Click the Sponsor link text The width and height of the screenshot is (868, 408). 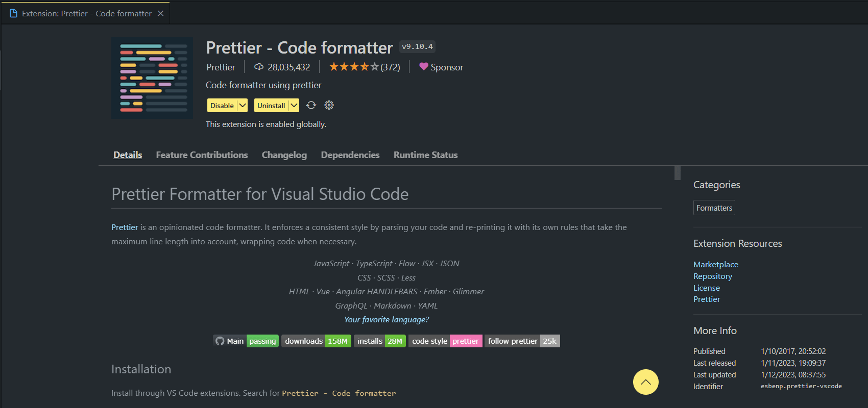point(447,67)
